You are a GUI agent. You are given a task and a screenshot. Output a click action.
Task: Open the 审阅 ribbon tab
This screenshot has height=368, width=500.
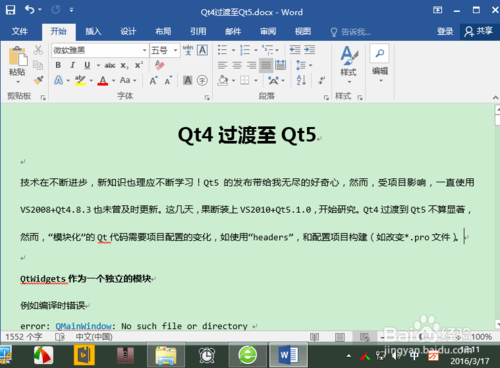click(x=268, y=32)
